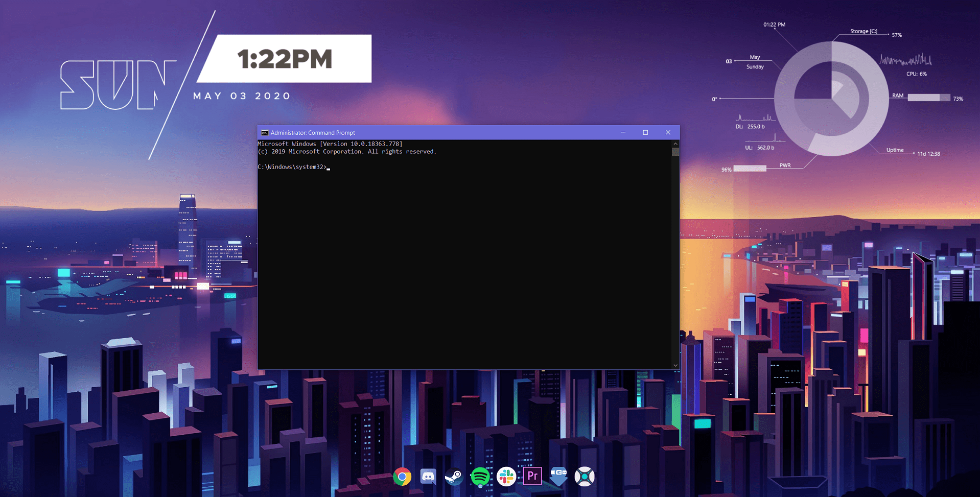980x497 pixels.
Task: Open Steam from the dock
Action: [x=454, y=477]
